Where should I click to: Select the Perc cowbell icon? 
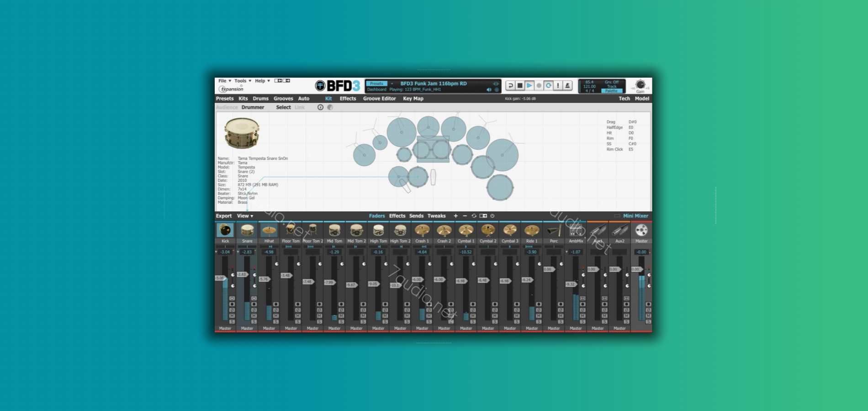[554, 230]
